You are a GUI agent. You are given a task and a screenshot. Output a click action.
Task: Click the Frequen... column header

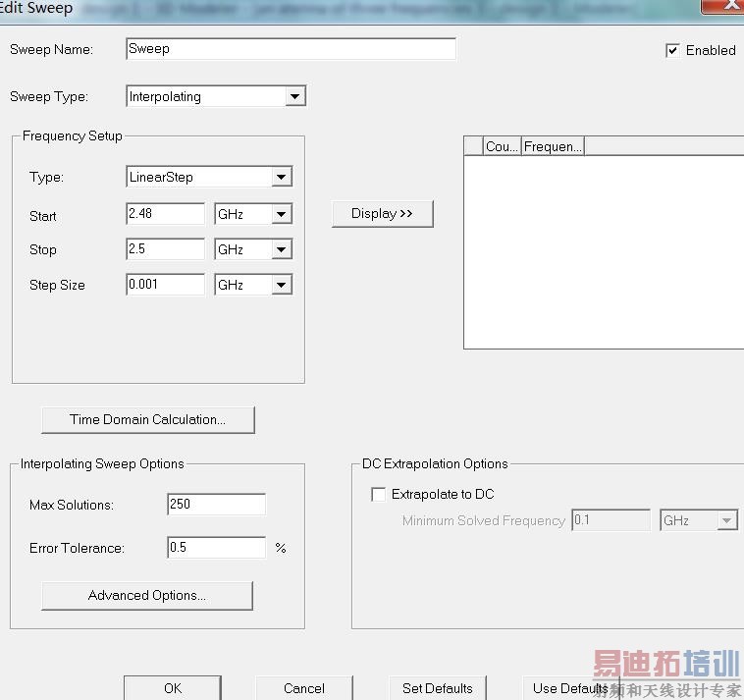click(553, 146)
